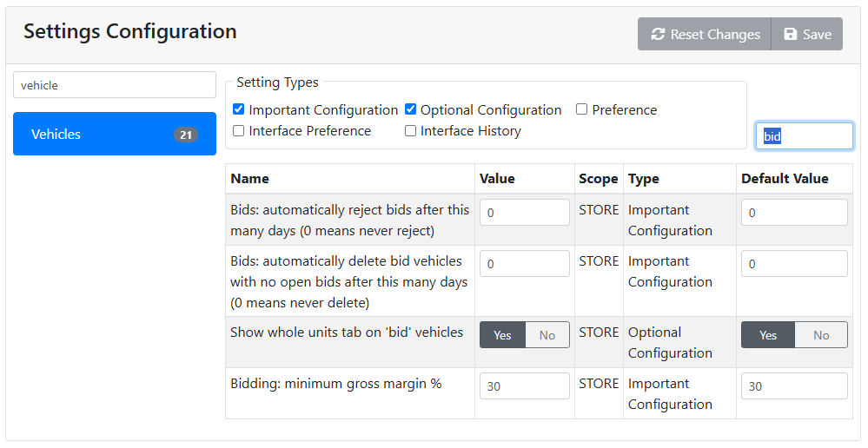Sort by the Name column header
The height and width of the screenshot is (448, 868).
tap(250, 179)
